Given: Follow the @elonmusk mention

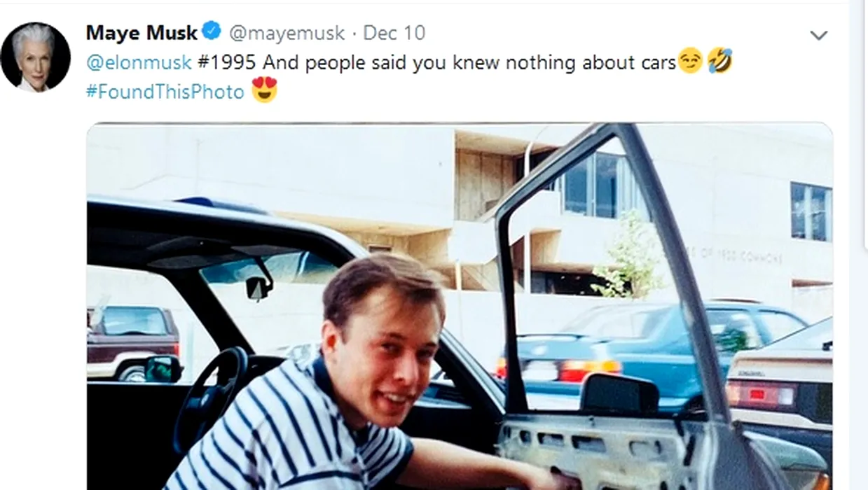Looking at the screenshot, I should tap(139, 63).
